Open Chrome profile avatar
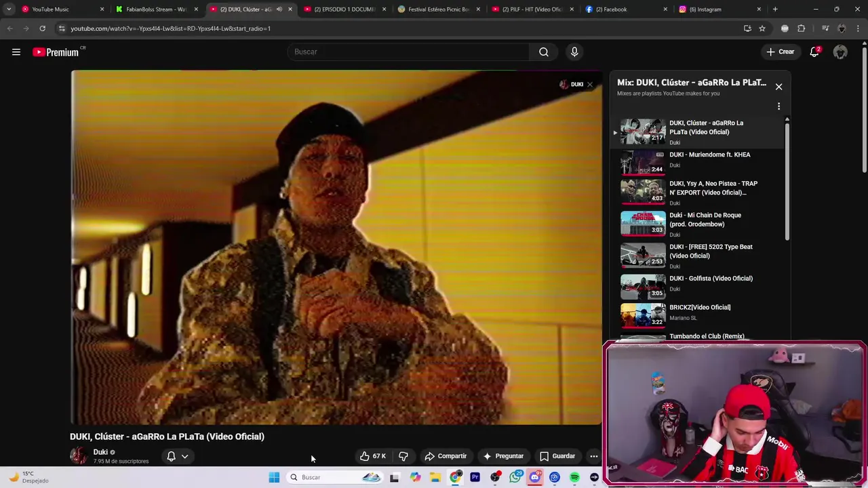868x488 pixels. click(842, 28)
